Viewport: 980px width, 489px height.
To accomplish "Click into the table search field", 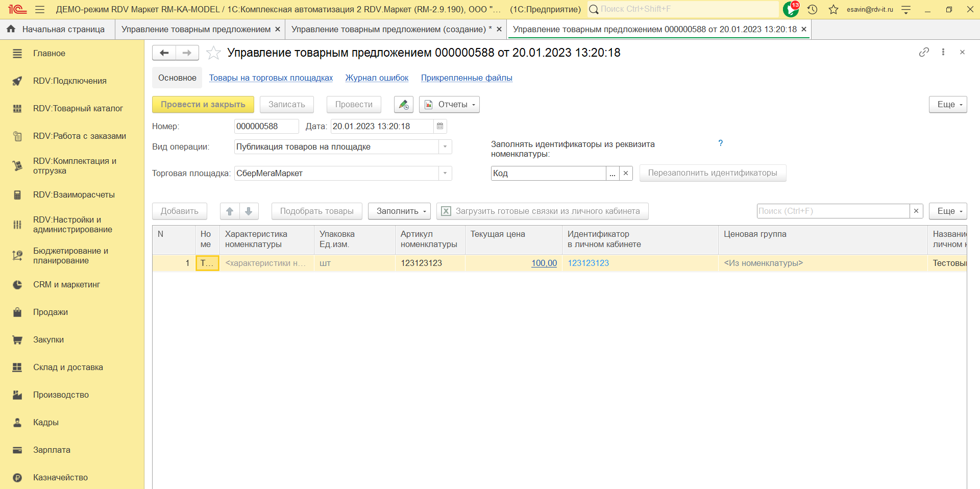I will coord(832,211).
